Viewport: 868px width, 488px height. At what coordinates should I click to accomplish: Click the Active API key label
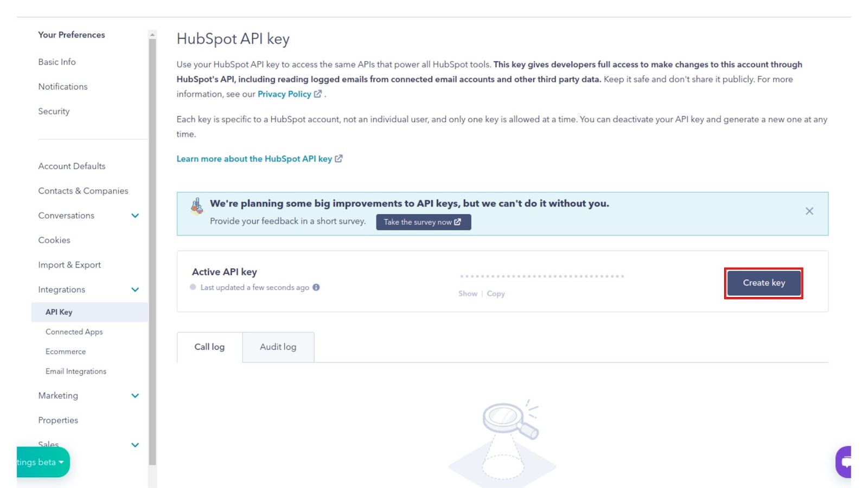[225, 272]
